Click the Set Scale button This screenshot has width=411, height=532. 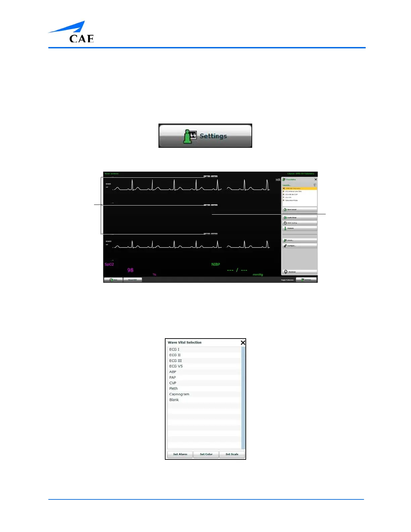click(x=232, y=454)
